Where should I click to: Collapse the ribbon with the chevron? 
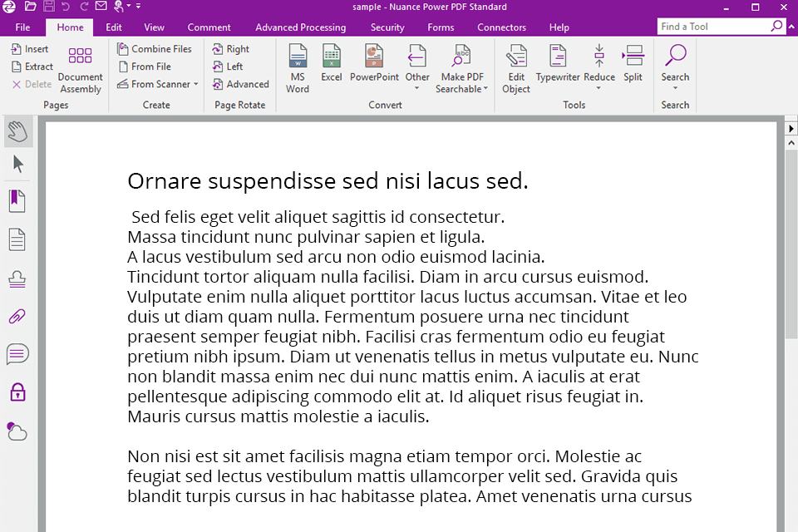791,27
